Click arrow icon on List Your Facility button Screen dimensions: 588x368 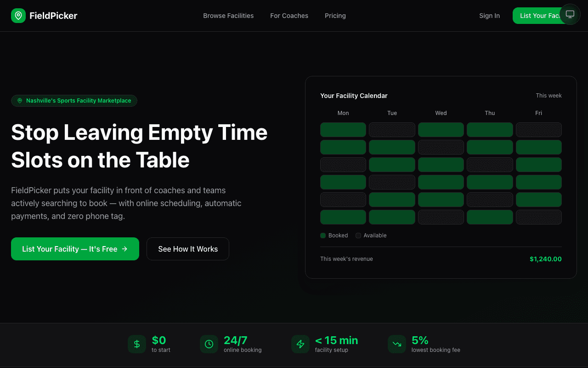[x=124, y=249]
